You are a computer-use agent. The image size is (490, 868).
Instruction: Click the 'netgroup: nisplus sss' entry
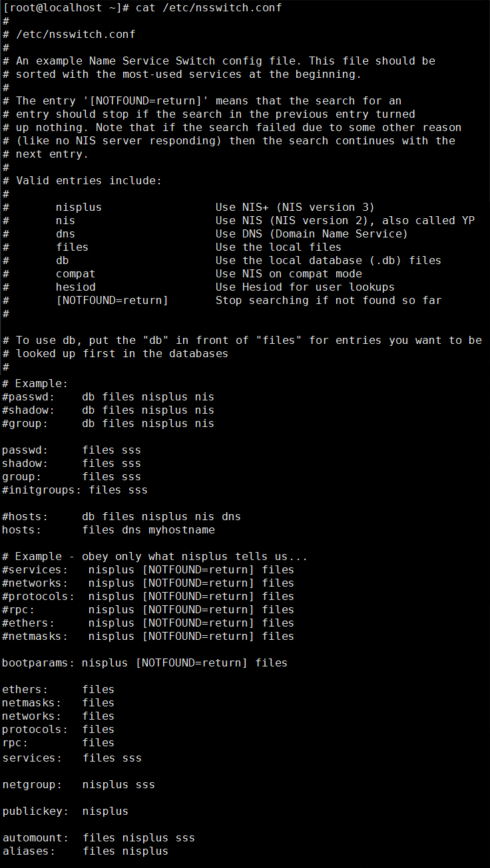coord(79,785)
